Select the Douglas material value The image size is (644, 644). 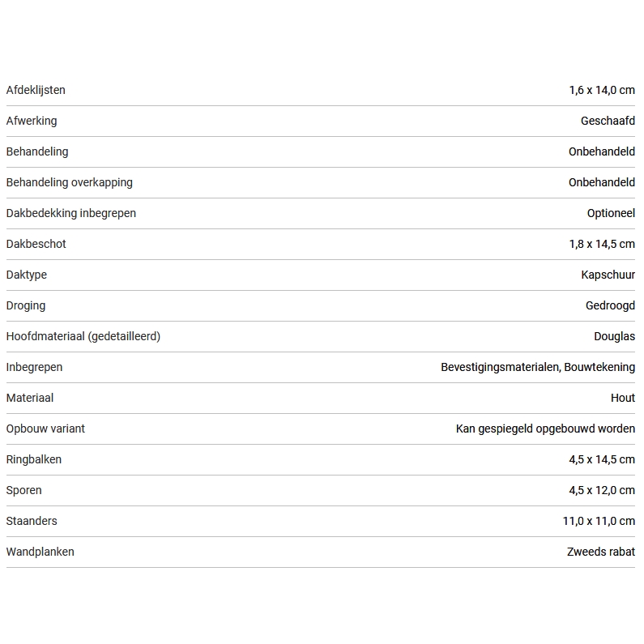pyautogui.click(x=614, y=336)
